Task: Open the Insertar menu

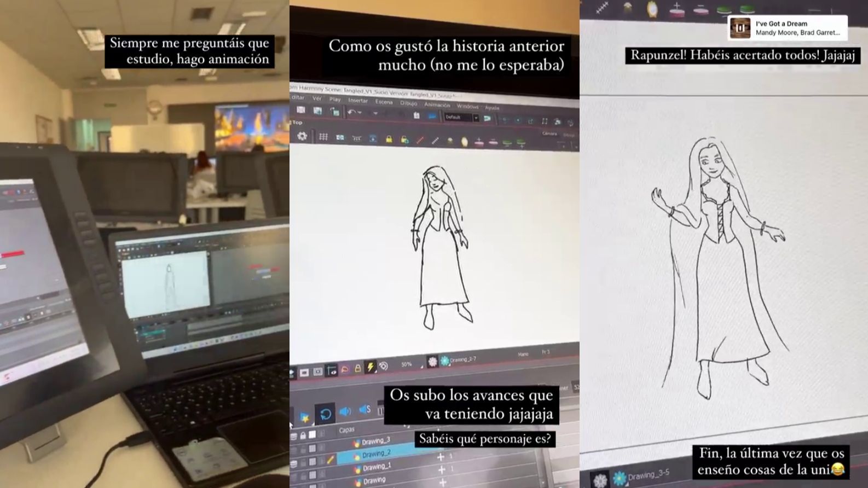Action: [358, 101]
